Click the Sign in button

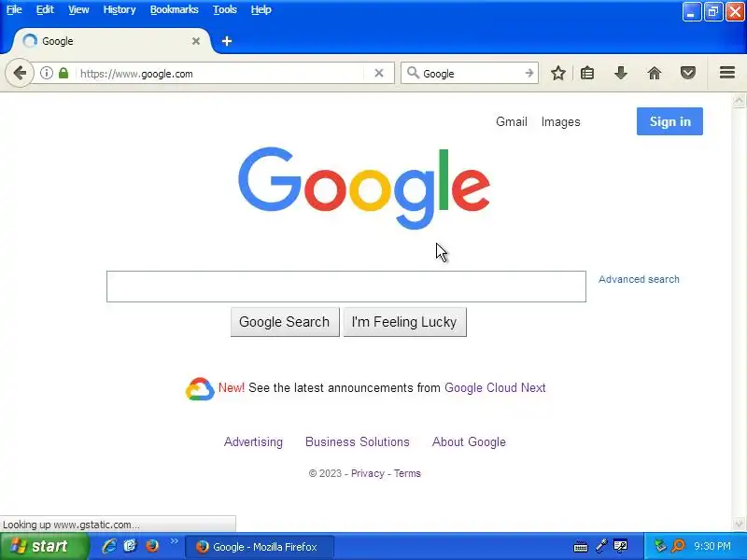coord(669,121)
